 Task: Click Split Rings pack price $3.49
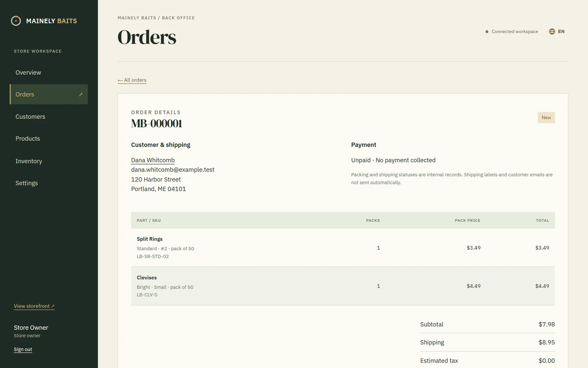[x=474, y=248]
